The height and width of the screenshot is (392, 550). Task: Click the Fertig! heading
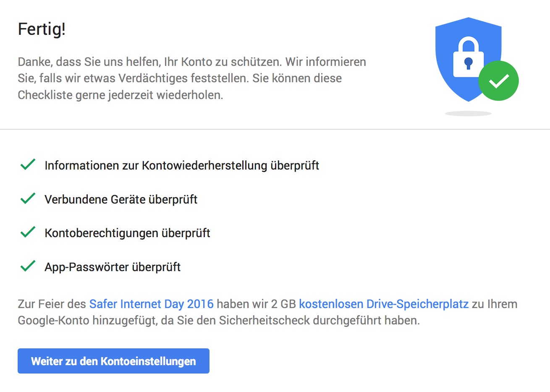(42, 30)
